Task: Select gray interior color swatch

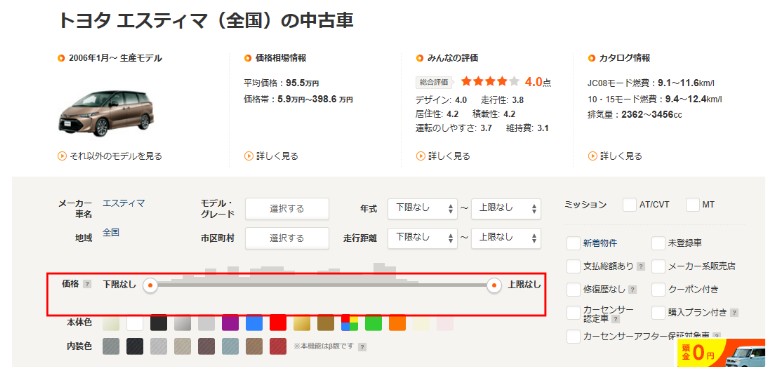Action: click(111, 346)
